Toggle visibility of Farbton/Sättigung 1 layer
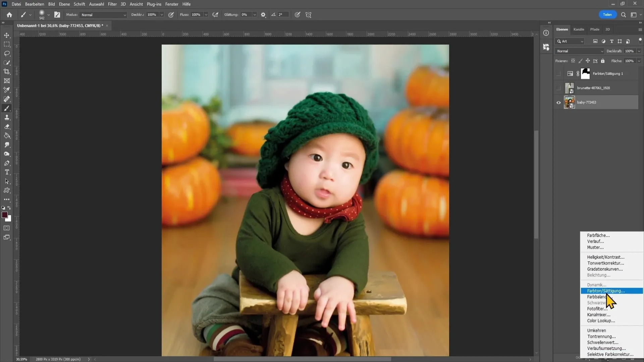644x362 pixels. coord(558,73)
